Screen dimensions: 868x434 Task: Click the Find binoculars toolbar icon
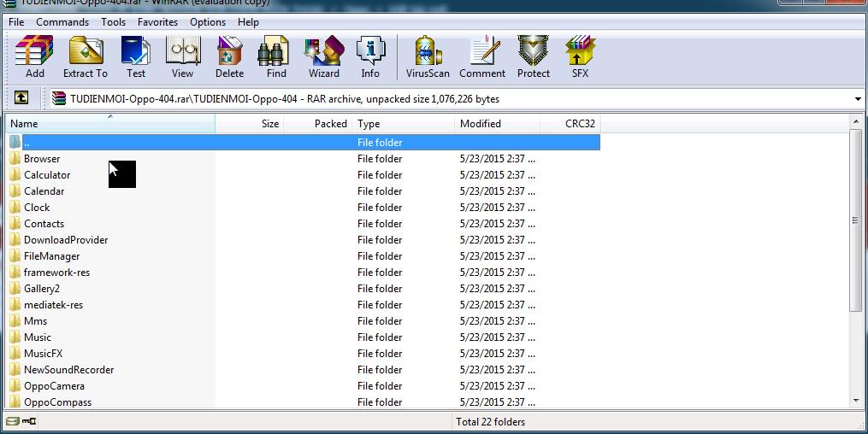pyautogui.click(x=275, y=57)
